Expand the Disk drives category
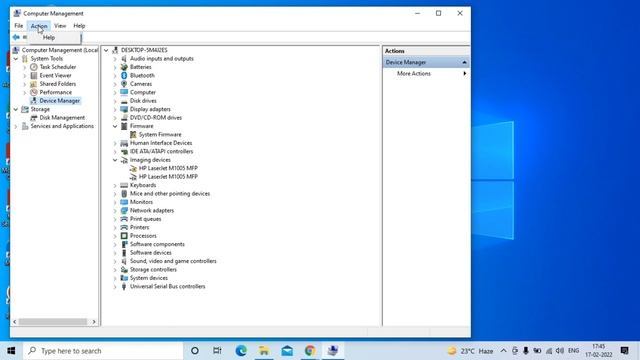Image resolution: width=640 pixels, height=360 pixels. coord(115,101)
